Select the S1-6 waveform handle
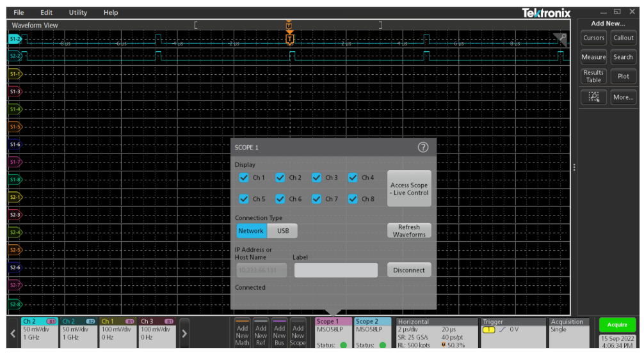This screenshot has height=353, width=644. coord(15,145)
